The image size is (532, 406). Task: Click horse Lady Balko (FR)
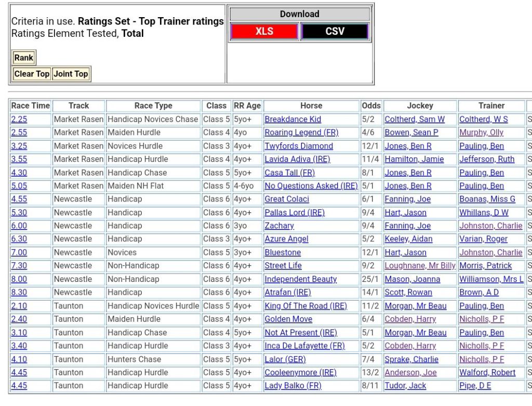click(292, 386)
